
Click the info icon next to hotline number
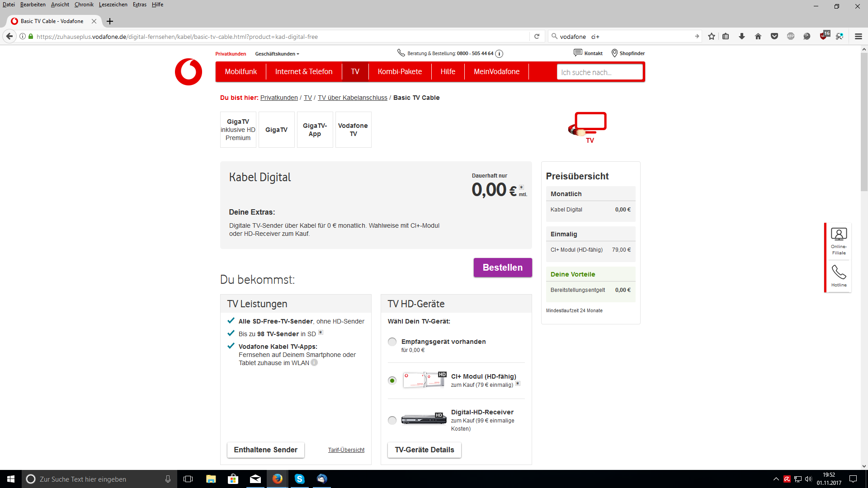click(x=499, y=54)
